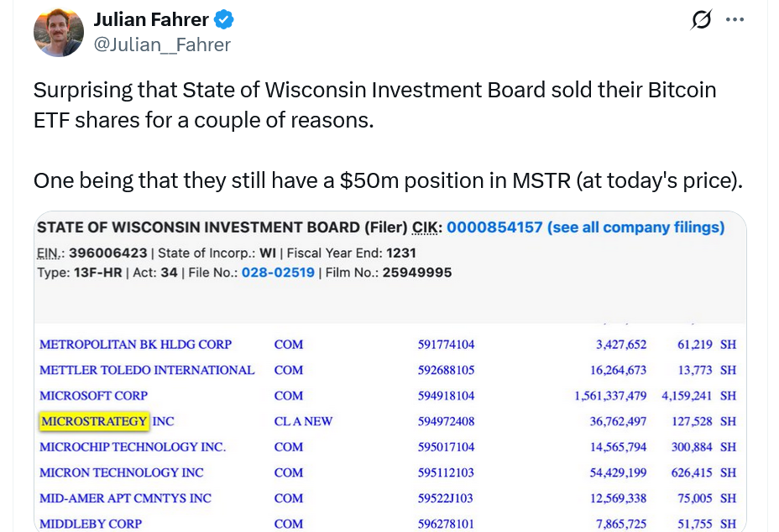Image resolution: width=779 pixels, height=532 pixels.
Task: Select MID-AMER APT CMNTYS INC entry
Action: click(x=125, y=498)
